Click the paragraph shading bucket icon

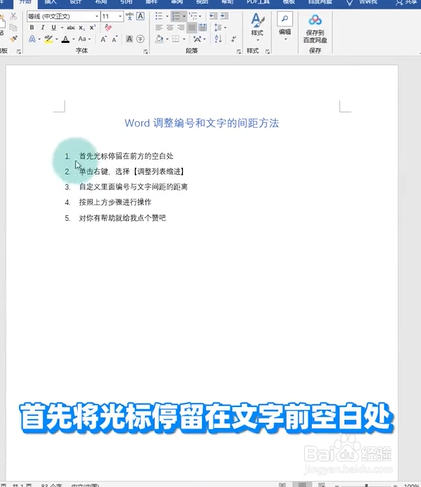159,39
